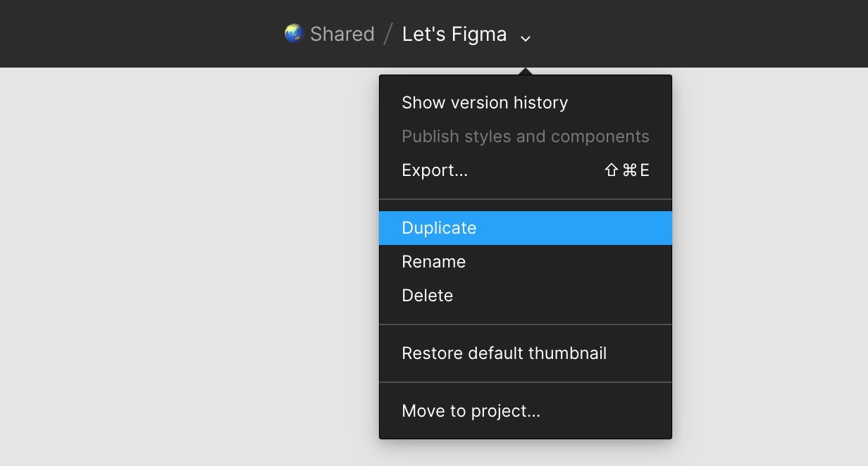The width and height of the screenshot is (868, 466).
Task: Choose Move to project...
Action: coord(471,411)
